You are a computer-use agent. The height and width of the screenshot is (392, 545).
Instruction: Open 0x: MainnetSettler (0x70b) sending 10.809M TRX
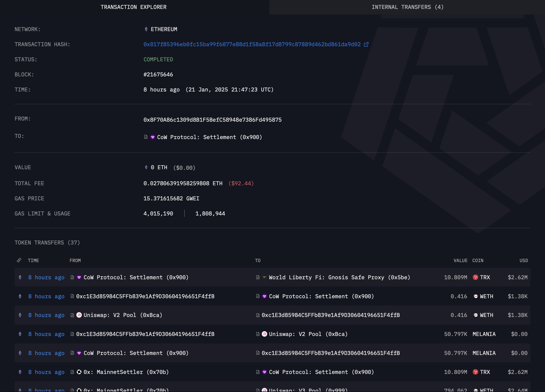[x=126, y=372]
